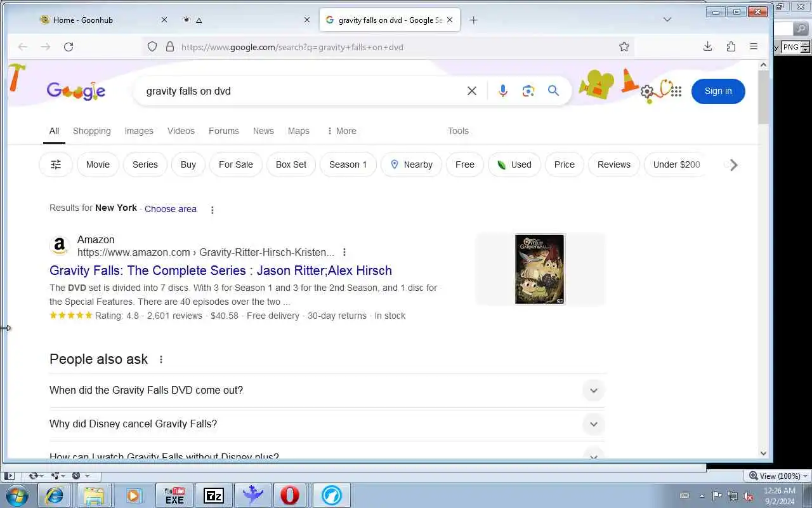Click the blue magnifier search button
The width and height of the screenshot is (812, 508).
tap(554, 91)
